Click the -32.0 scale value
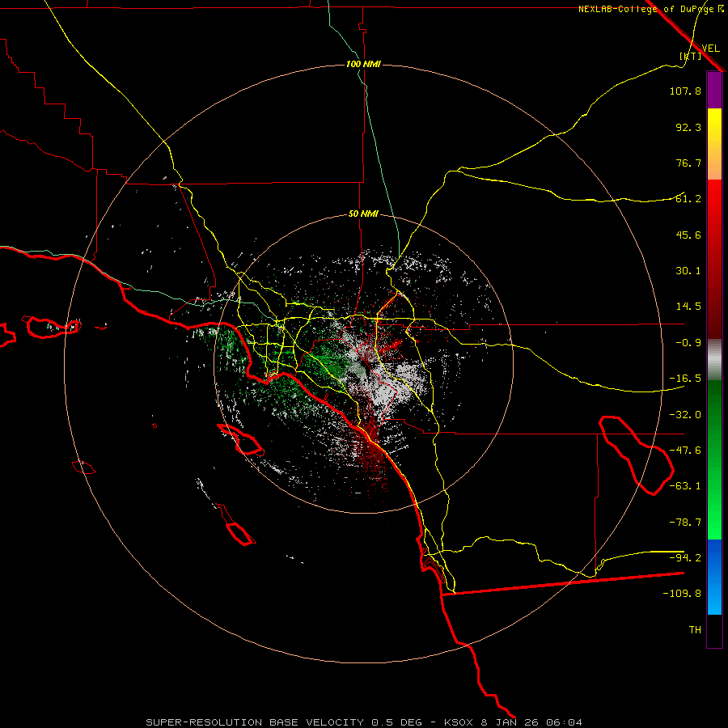Viewport: 728px width, 728px height. click(x=685, y=415)
